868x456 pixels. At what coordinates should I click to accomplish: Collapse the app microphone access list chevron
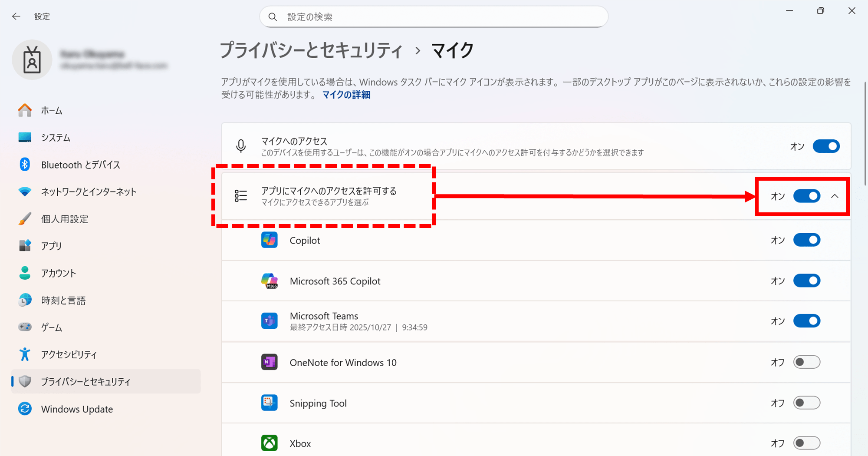tap(835, 196)
